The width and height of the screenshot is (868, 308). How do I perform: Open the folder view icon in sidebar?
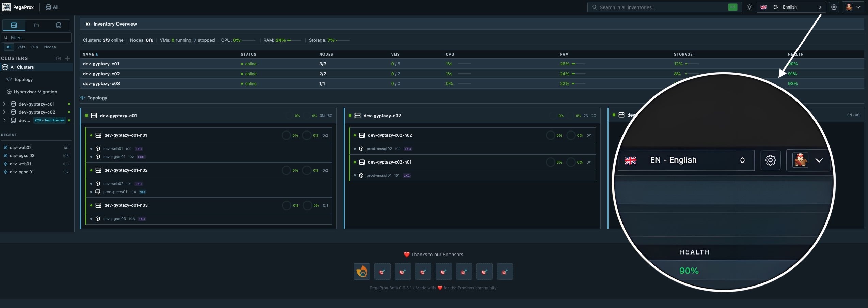point(36,25)
